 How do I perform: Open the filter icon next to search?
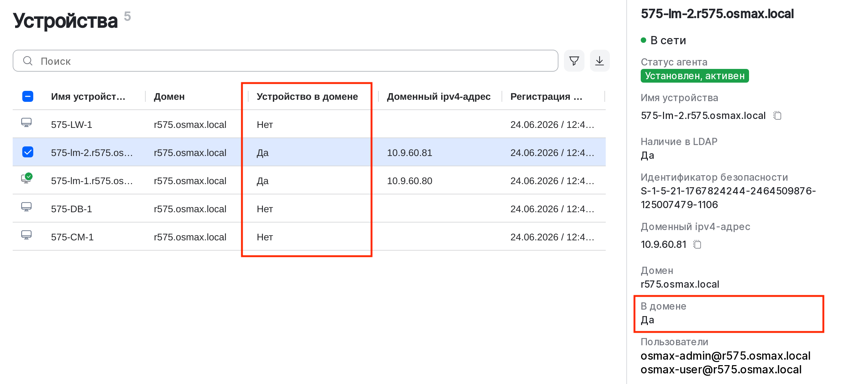click(x=574, y=61)
